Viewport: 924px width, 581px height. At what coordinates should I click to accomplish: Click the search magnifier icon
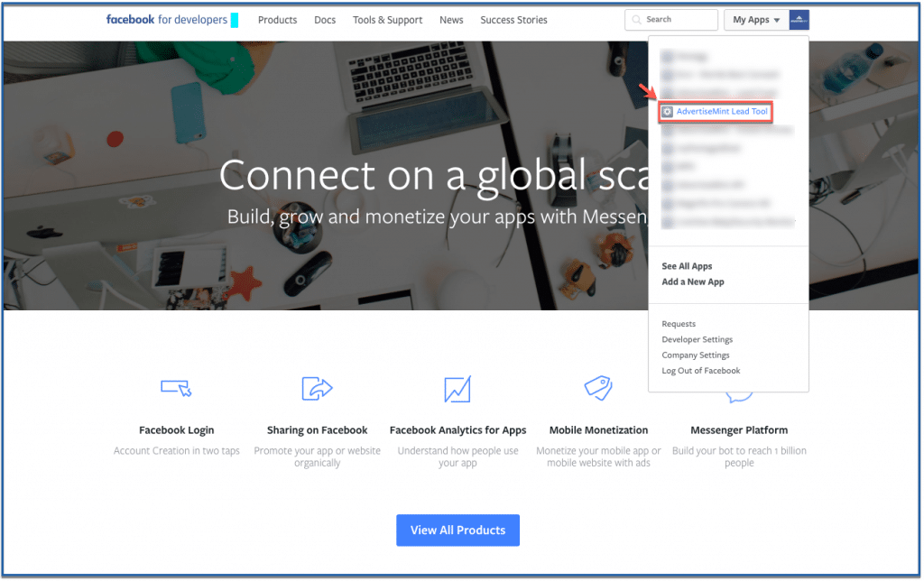[636, 20]
